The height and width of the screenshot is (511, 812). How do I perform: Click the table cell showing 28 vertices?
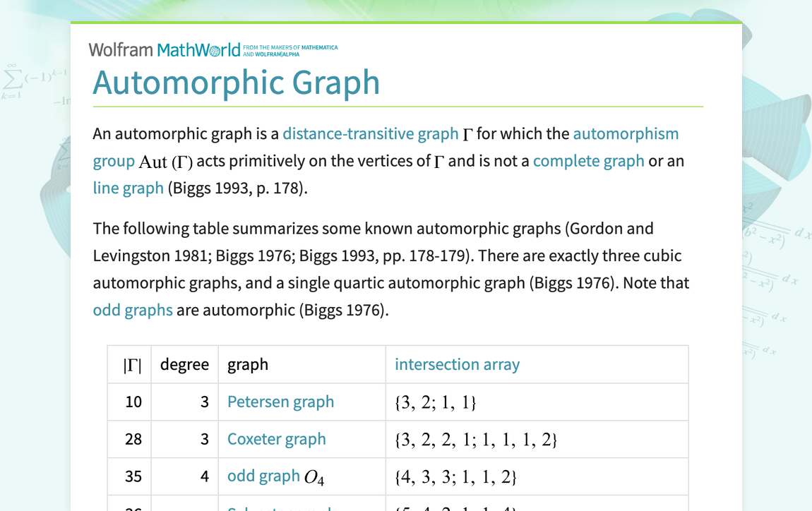coord(130,439)
